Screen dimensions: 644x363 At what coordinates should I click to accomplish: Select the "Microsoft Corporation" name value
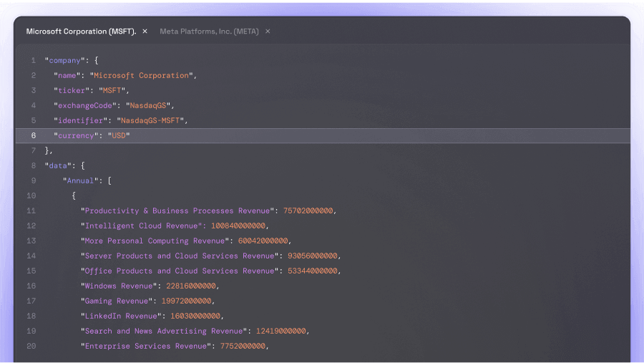point(141,76)
